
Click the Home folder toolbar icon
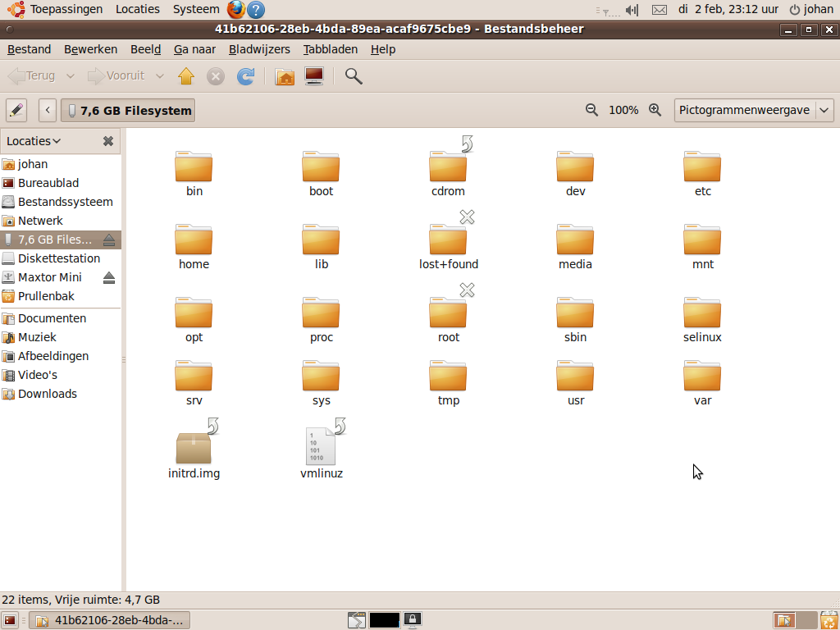pyautogui.click(x=285, y=76)
